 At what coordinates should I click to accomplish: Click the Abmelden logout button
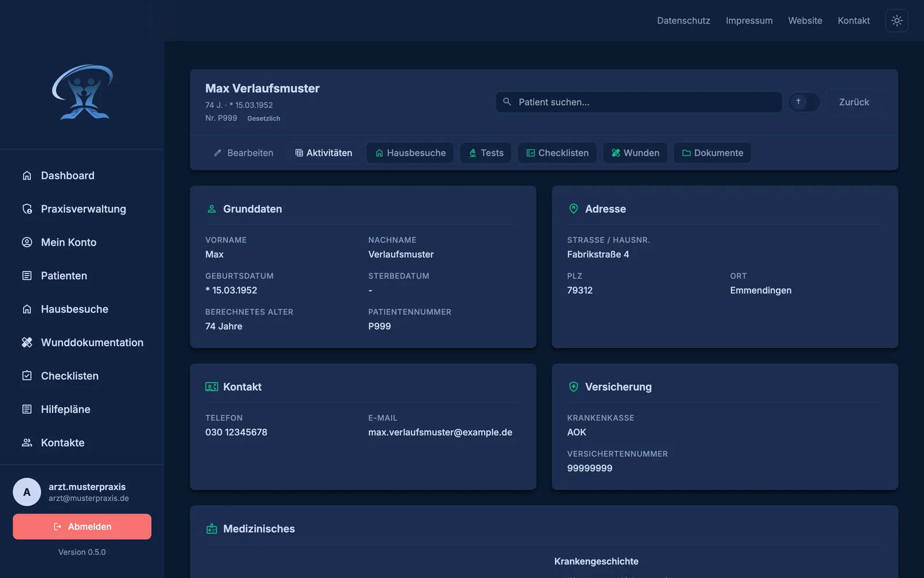[82, 527]
